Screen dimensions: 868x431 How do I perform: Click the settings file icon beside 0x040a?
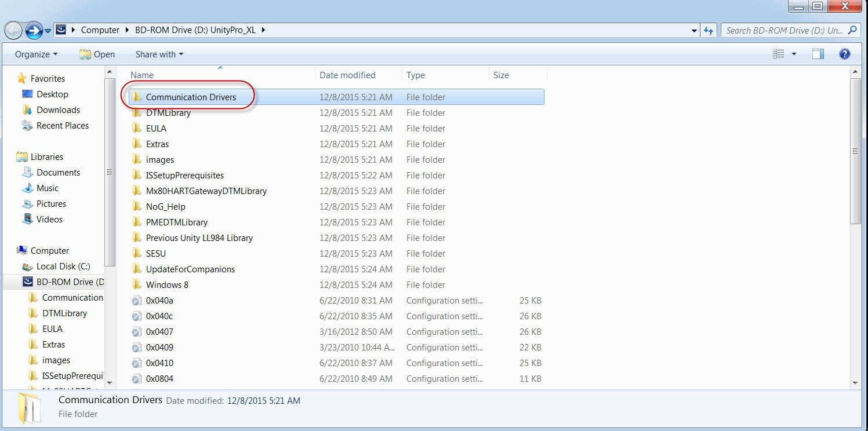[x=136, y=300]
